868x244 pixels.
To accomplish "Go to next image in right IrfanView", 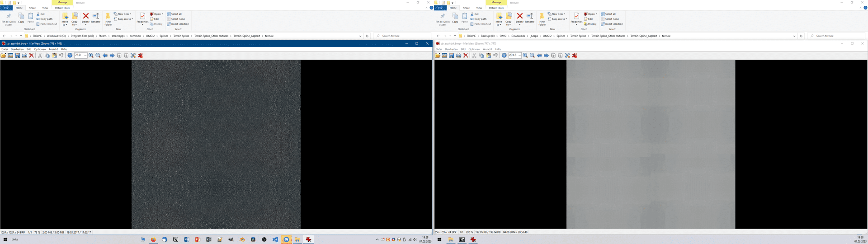I will [x=546, y=56].
